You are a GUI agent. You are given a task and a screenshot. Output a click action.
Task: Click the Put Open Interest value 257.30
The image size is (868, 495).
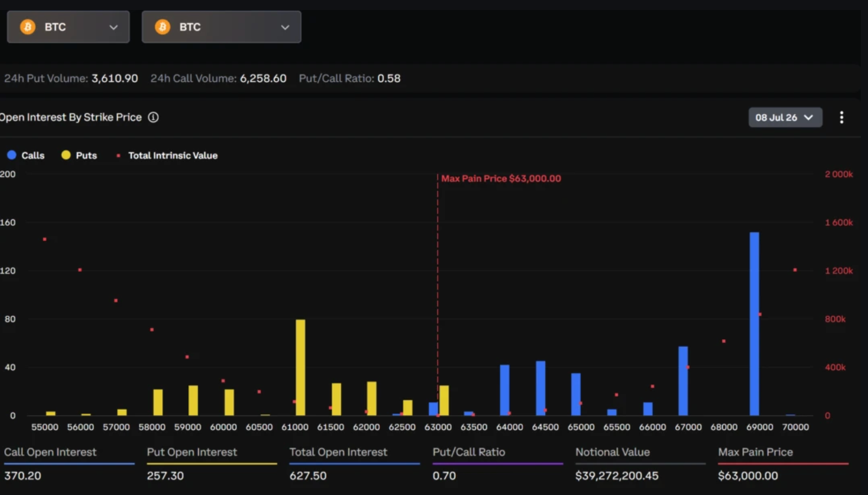pos(165,476)
